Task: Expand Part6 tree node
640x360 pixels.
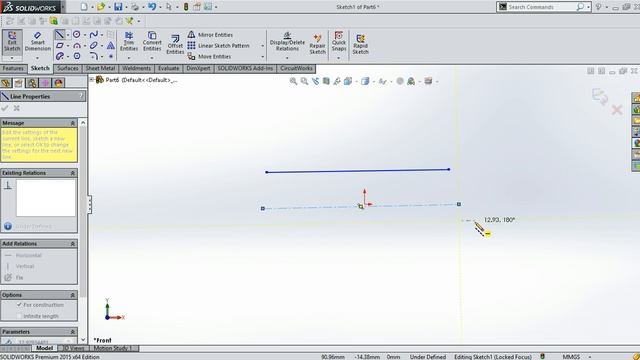Action: 92,80
